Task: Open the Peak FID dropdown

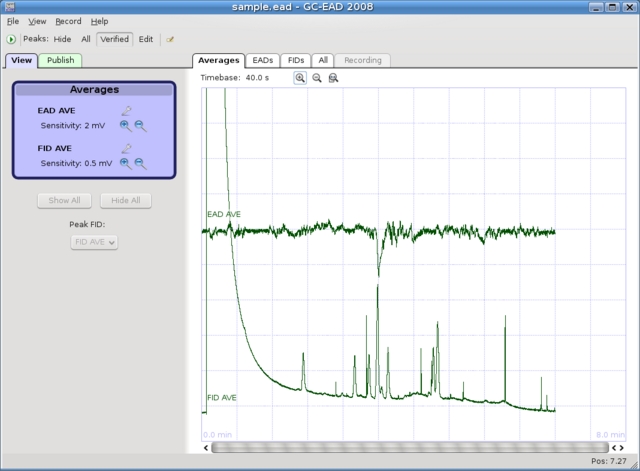Action: coord(95,242)
